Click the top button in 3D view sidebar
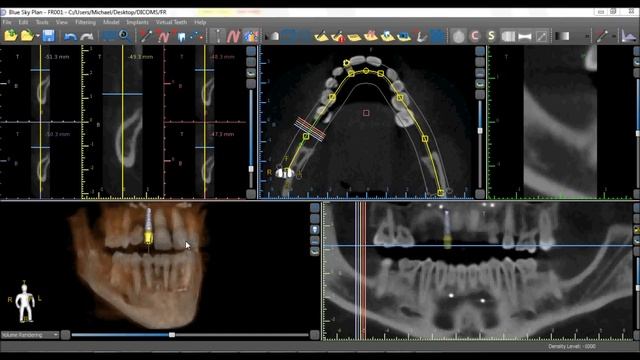 [315, 208]
